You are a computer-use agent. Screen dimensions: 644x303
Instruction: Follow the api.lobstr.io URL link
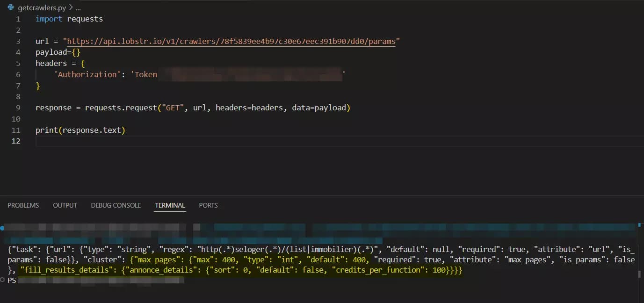pyautogui.click(x=232, y=41)
